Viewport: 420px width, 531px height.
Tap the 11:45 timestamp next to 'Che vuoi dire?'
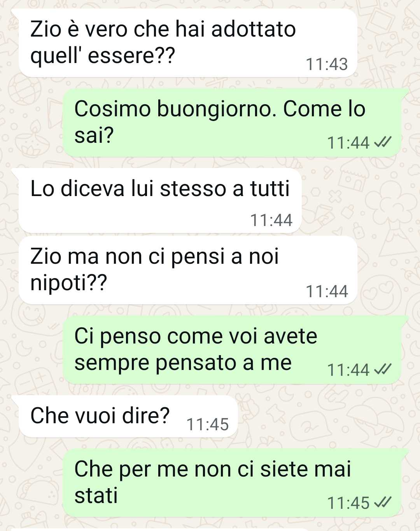208,424
